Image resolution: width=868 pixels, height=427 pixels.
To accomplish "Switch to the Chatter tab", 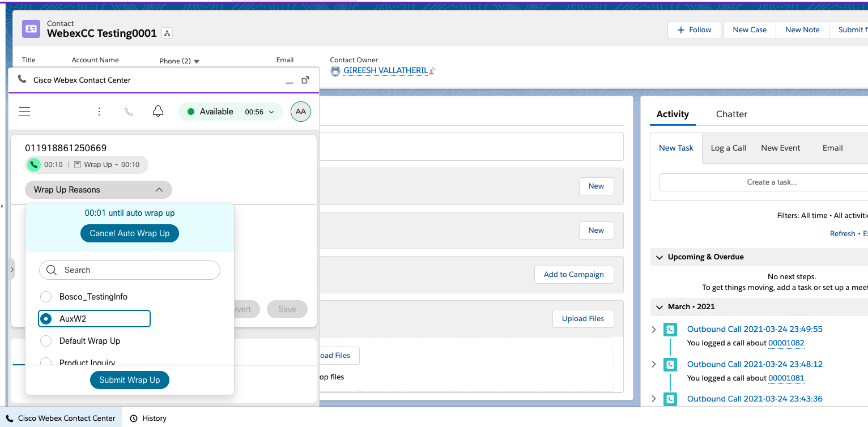I will [731, 114].
